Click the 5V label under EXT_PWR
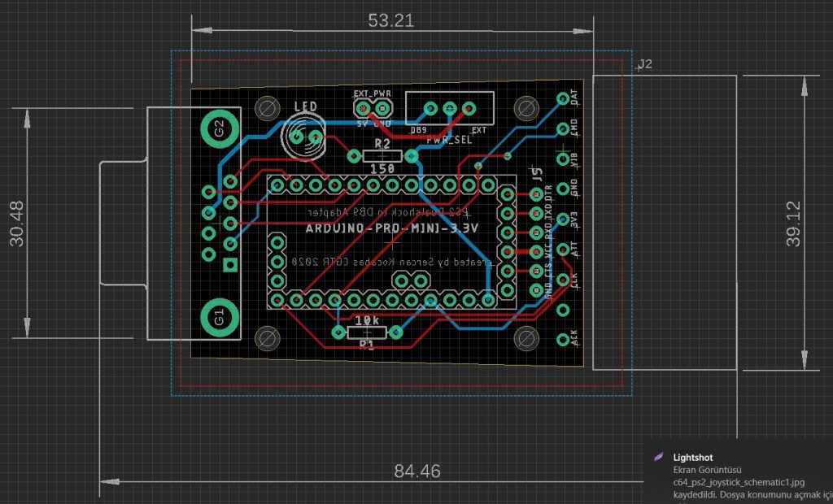Image resolution: width=833 pixels, height=504 pixels. (x=362, y=124)
